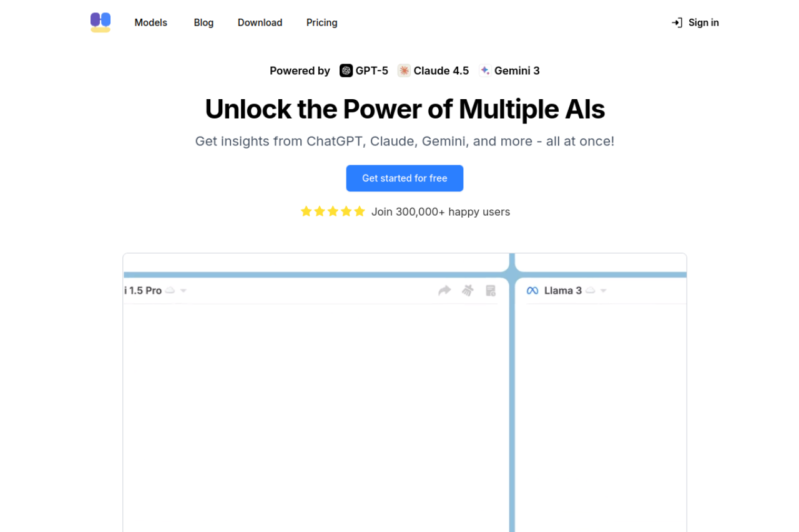This screenshot has height=532, width=799.
Task: Click the share arrow icon in 1.5 Pro panel
Action: tap(444, 291)
